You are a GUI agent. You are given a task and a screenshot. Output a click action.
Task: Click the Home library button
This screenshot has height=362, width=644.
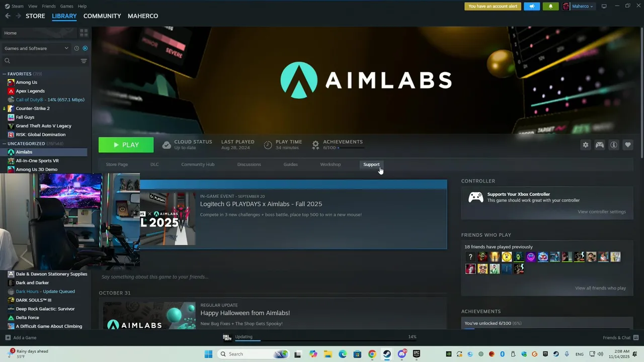(x=39, y=33)
